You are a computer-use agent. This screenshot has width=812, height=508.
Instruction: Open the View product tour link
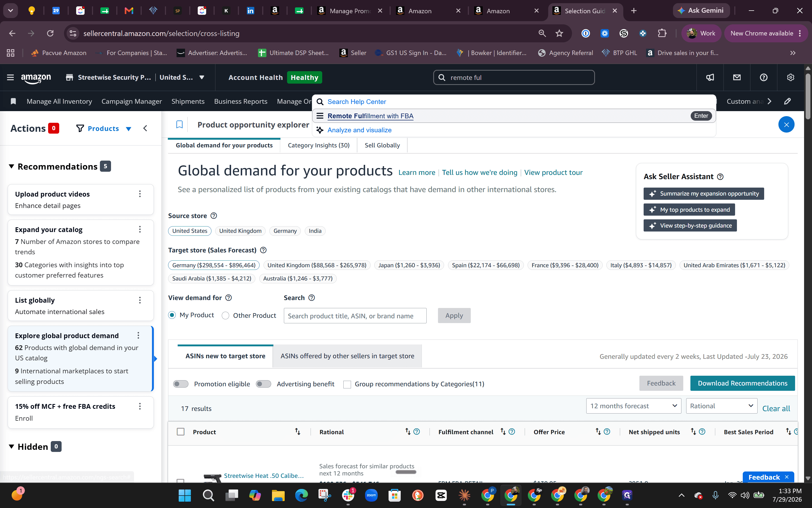[x=553, y=172]
